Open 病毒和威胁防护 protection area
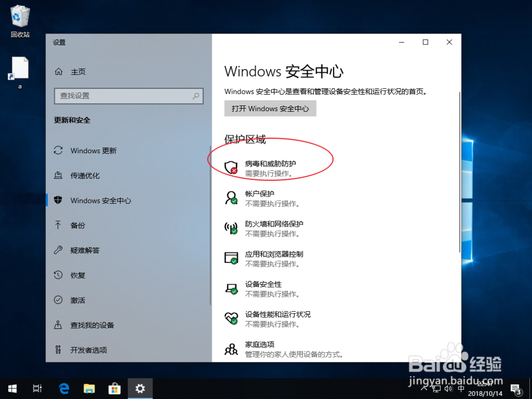This screenshot has width=532, height=399. point(270,168)
